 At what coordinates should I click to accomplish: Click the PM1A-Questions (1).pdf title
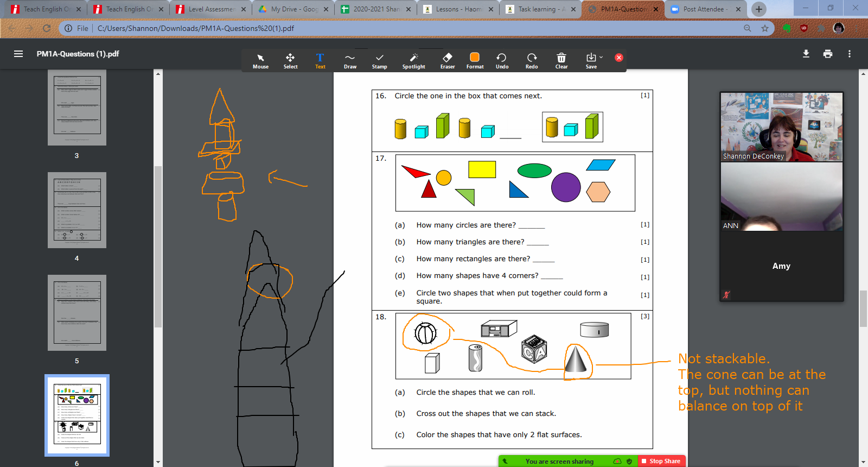tap(78, 54)
